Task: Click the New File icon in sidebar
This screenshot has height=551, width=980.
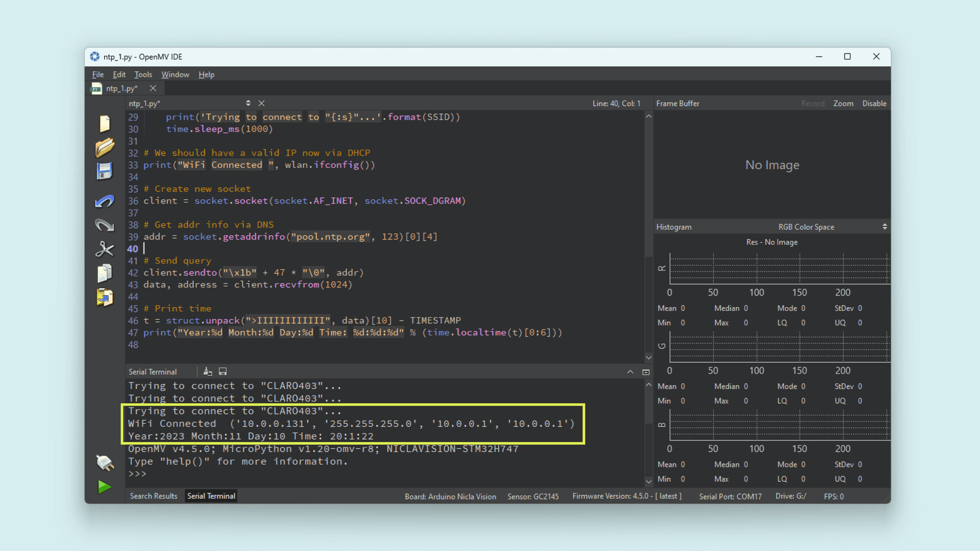Action: pos(104,124)
